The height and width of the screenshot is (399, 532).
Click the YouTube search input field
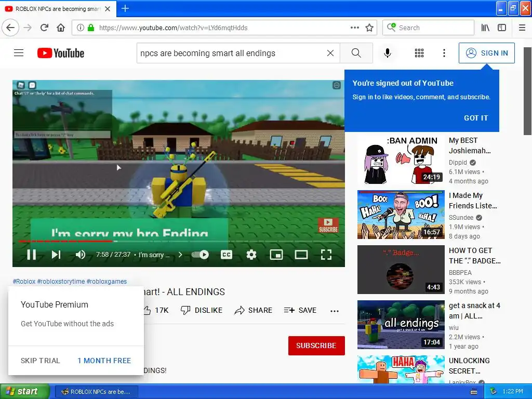click(238, 53)
